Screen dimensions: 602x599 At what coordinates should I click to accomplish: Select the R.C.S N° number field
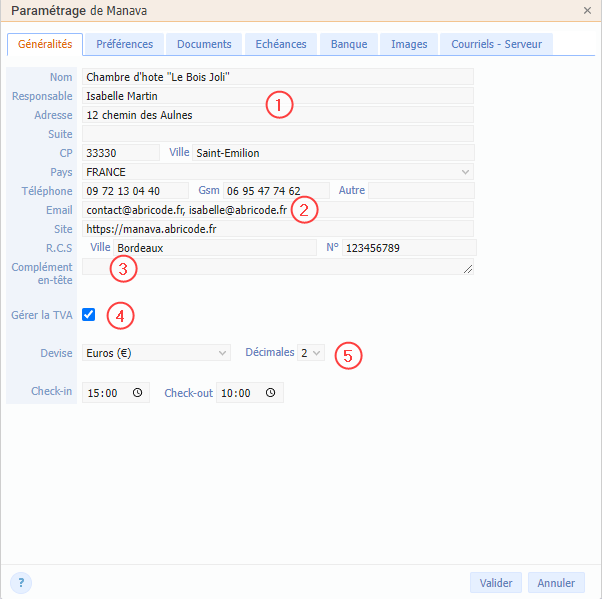pyautogui.click(x=408, y=247)
